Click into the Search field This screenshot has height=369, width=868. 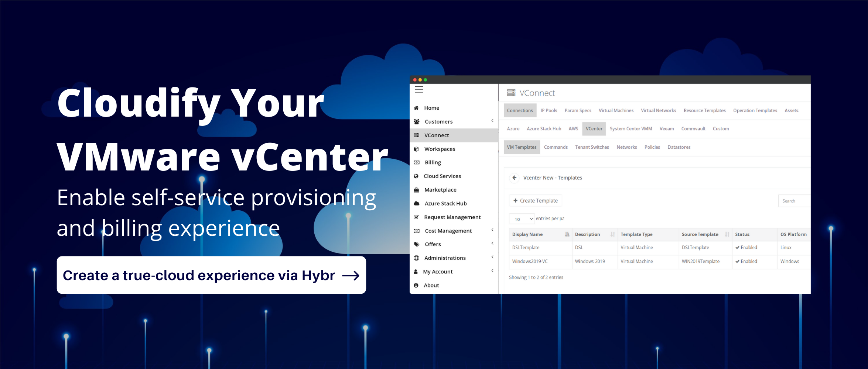794,201
